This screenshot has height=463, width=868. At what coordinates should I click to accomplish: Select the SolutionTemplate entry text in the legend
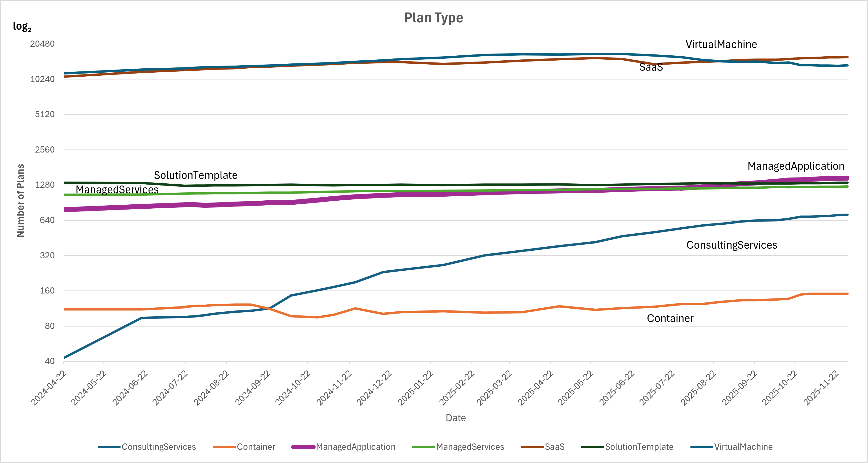tap(639, 447)
